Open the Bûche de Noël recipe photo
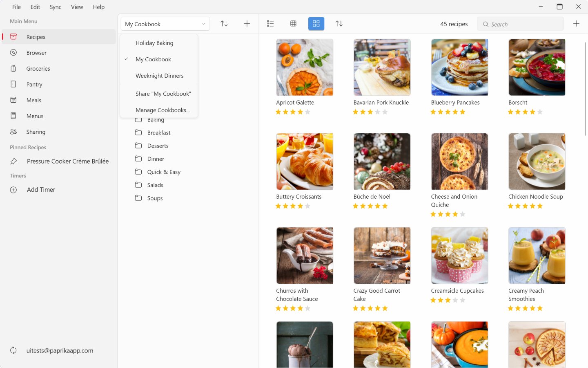Screen dimensions: 588x368 click(382, 162)
